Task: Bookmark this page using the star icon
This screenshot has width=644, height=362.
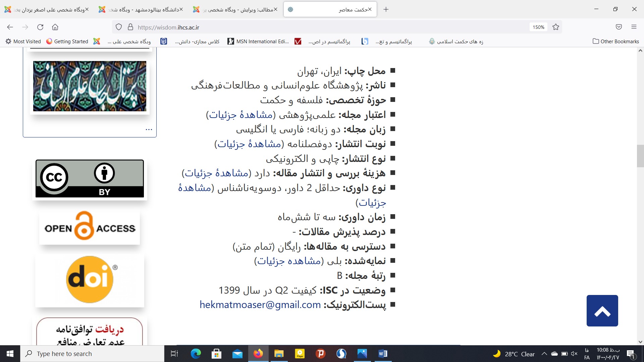Action: click(555, 27)
